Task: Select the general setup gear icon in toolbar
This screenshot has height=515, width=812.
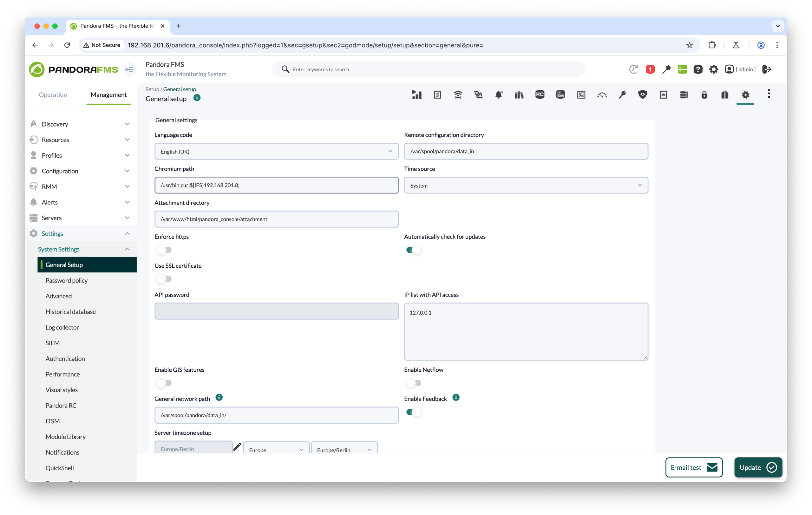Action: [x=745, y=95]
